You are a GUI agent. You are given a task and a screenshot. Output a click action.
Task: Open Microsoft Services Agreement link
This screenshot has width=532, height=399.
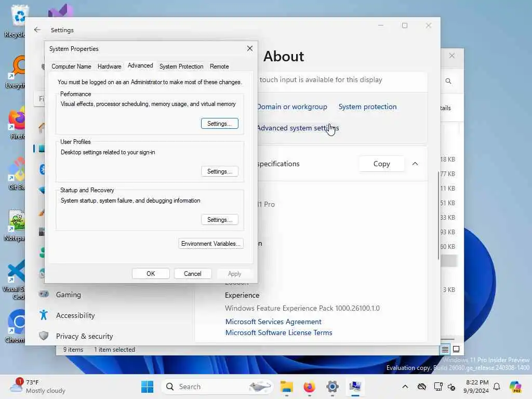click(273, 322)
